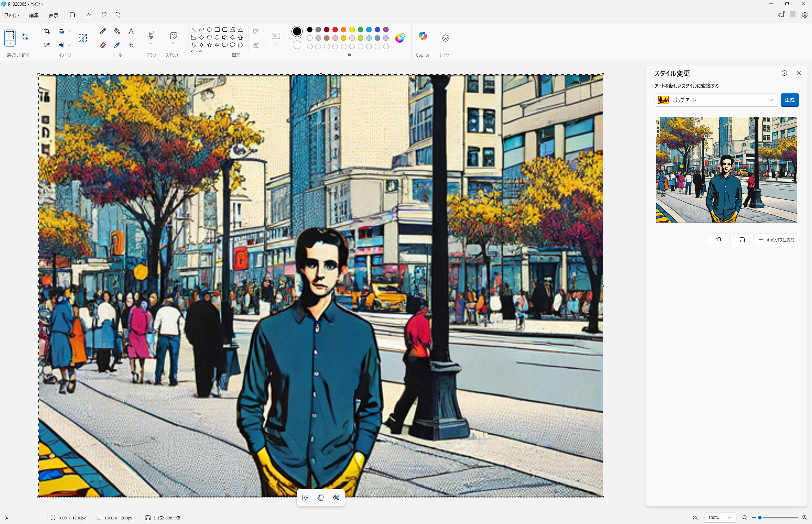Image resolution: width=812 pixels, height=524 pixels.
Task: Click the Crop image icon
Action: point(47,31)
